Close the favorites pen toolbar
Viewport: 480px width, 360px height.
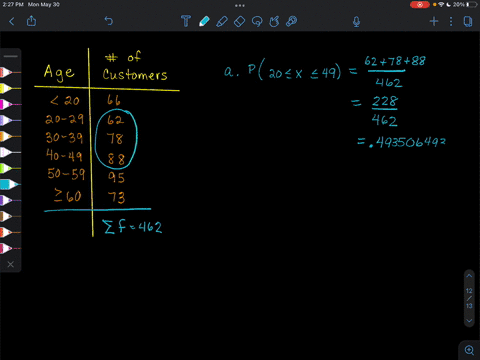[x=11, y=264]
